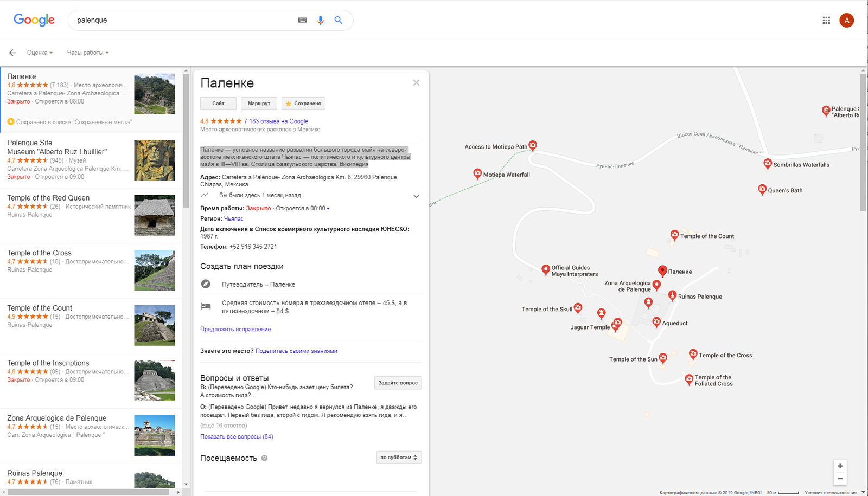Open Temple of the Cross photo thumbnail
This screenshot has width=868, height=496.
tap(155, 270)
